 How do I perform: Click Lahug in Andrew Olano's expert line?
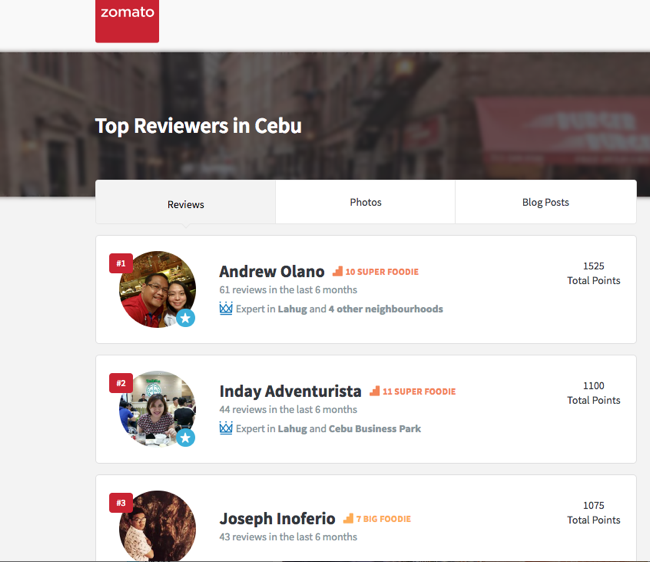pos(292,309)
